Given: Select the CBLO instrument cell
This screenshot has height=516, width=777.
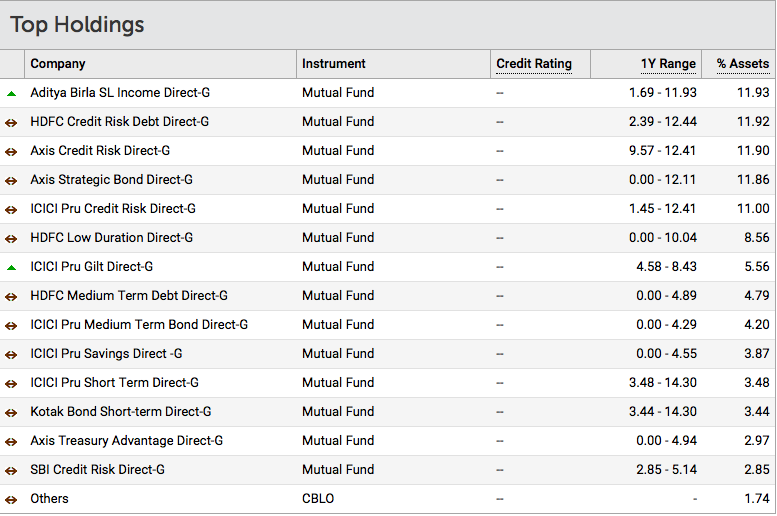Looking at the screenshot, I should (x=318, y=499).
